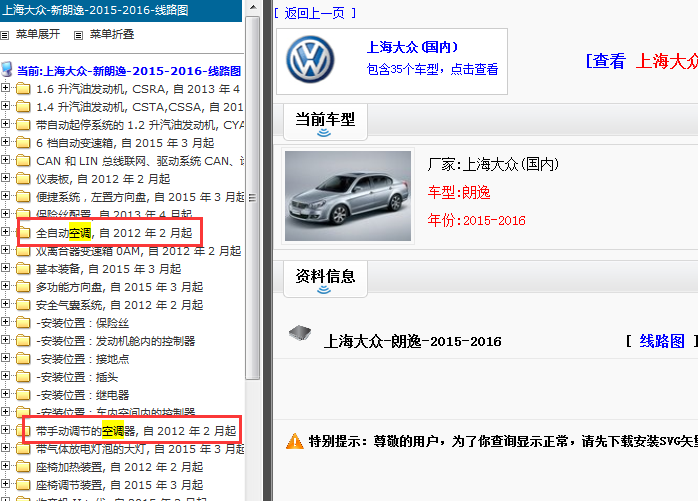
Task: Click the wifi-style icon under 资料信息
Action: pos(324,290)
